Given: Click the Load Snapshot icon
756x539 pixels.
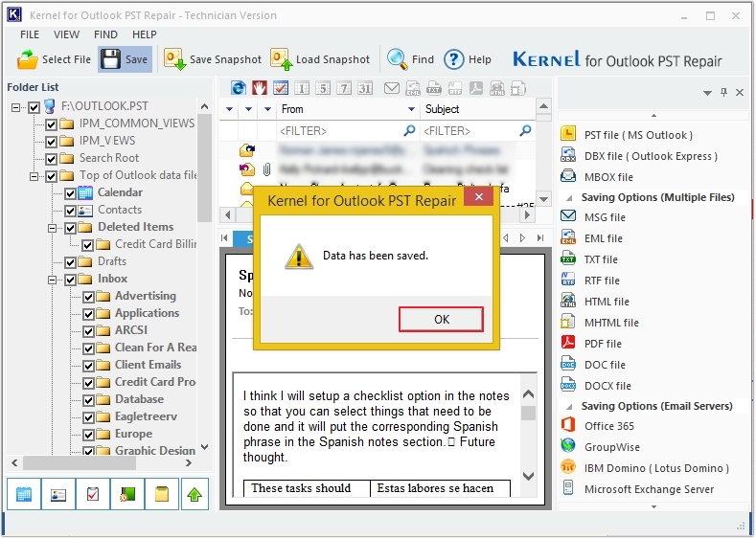Looking at the screenshot, I should (281, 59).
